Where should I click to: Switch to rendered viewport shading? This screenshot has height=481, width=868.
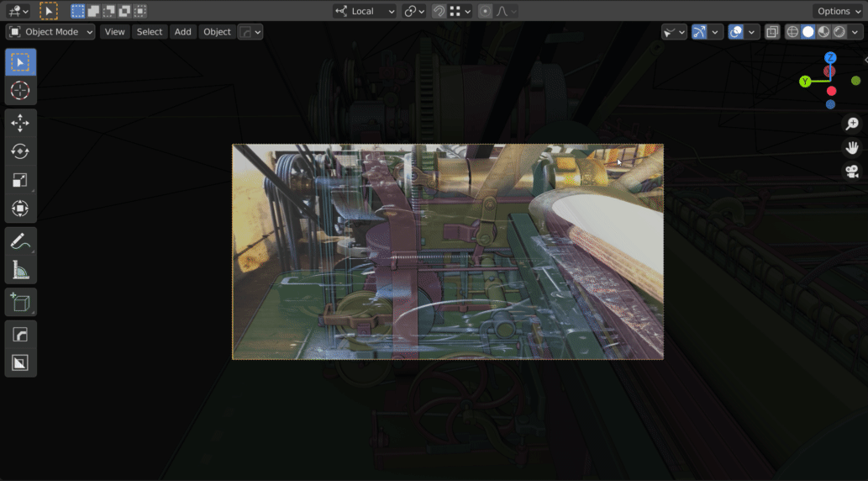840,32
